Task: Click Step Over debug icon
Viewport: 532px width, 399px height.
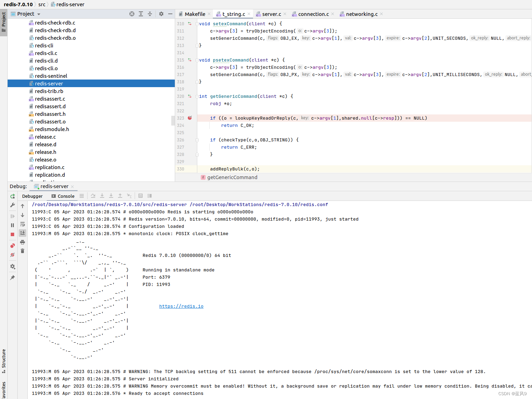Action: [x=93, y=196]
